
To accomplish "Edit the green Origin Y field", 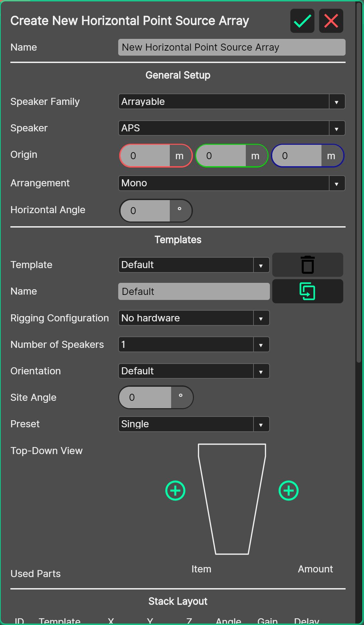I will coord(221,156).
